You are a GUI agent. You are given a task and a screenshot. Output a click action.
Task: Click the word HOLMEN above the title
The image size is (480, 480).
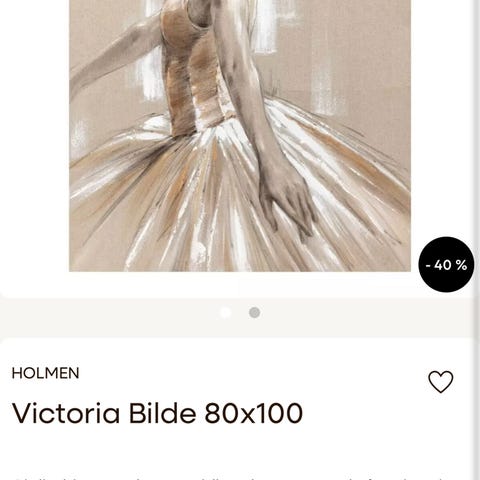[x=45, y=373]
